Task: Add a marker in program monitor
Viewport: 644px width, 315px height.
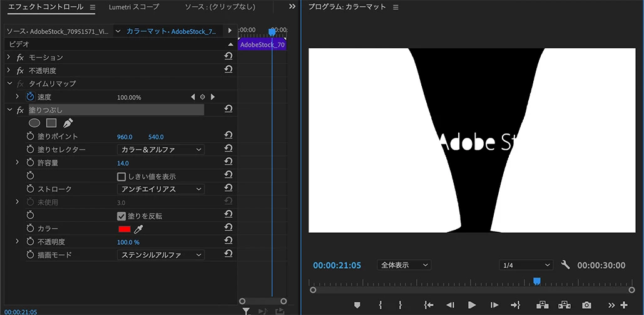Action: click(357, 305)
